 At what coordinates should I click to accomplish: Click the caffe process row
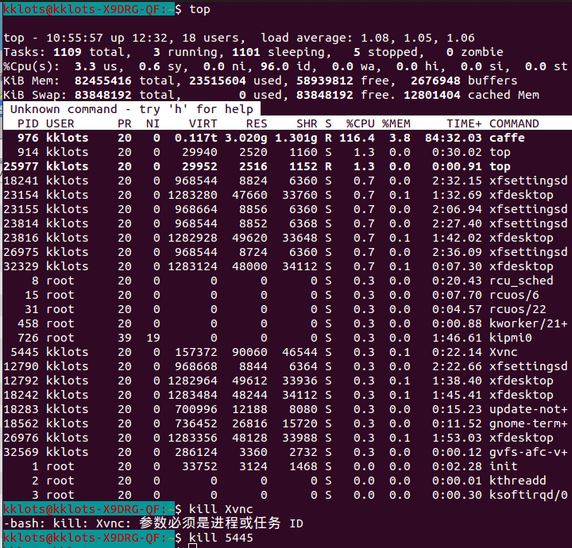286,138
